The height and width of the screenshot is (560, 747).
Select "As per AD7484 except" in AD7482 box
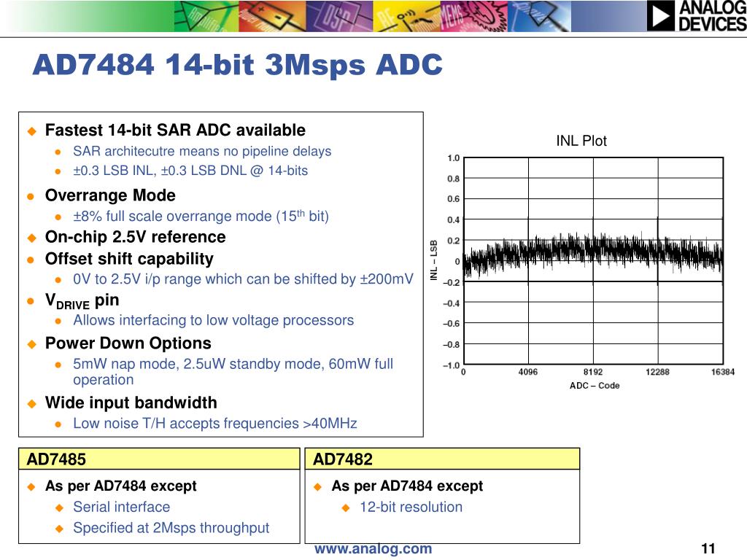407,486
